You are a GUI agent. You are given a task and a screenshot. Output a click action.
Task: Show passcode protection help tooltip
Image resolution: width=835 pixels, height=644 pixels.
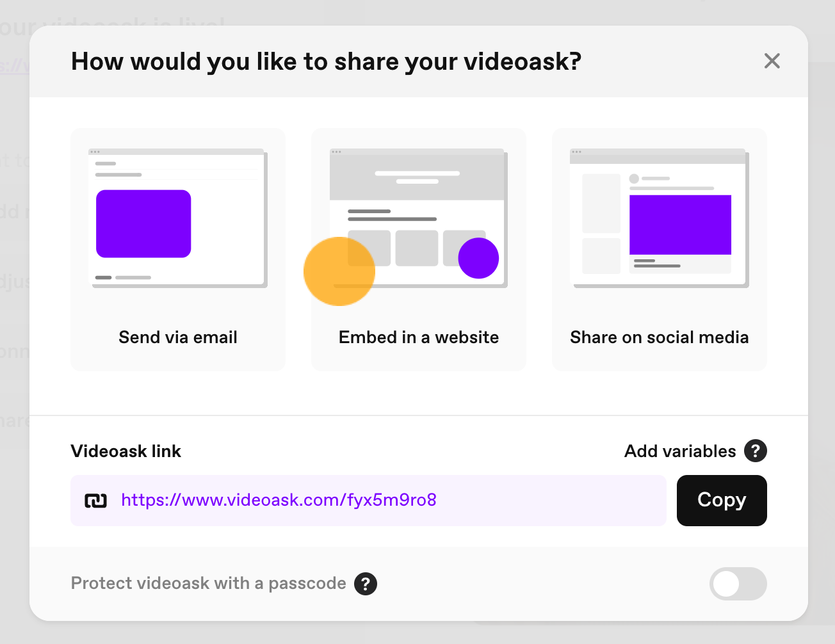366,584
